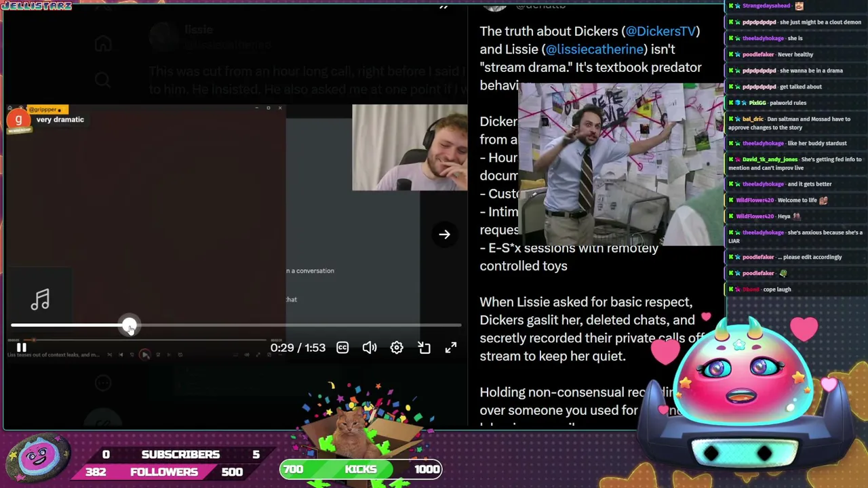Mute the video volume

tap(370, 348)
